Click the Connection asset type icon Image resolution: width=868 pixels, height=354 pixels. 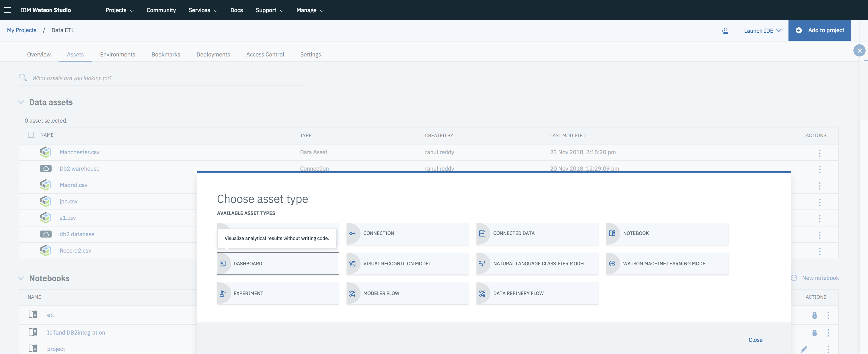(x=352, y=233)
